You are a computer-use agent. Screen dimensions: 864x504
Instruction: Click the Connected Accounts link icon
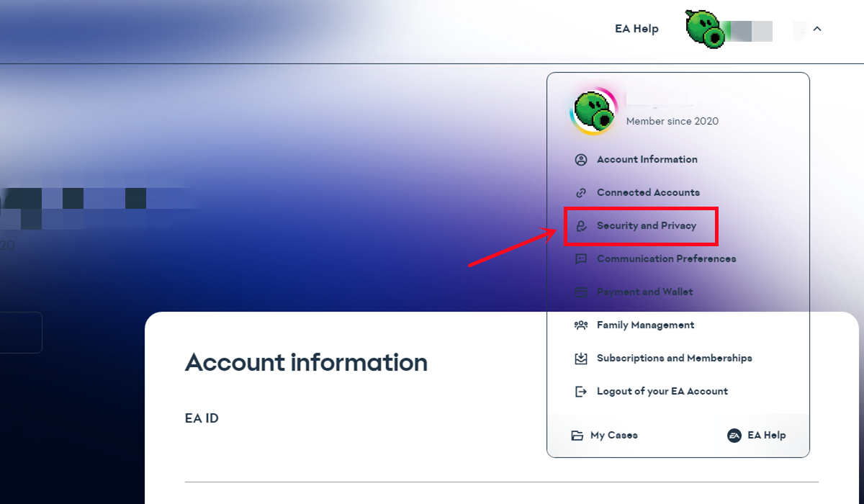coord(581,193)
